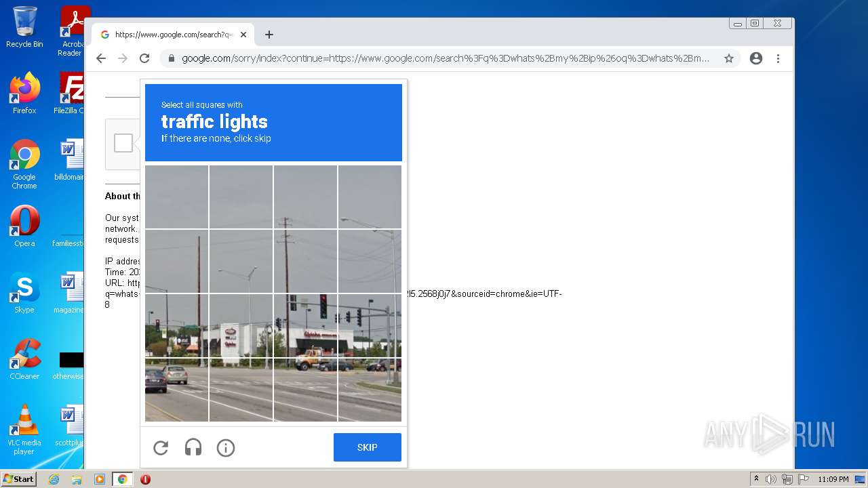This screenshot has width=868, height=488.
Task: Open Action Center flag icon
Action: pos(804,479)
